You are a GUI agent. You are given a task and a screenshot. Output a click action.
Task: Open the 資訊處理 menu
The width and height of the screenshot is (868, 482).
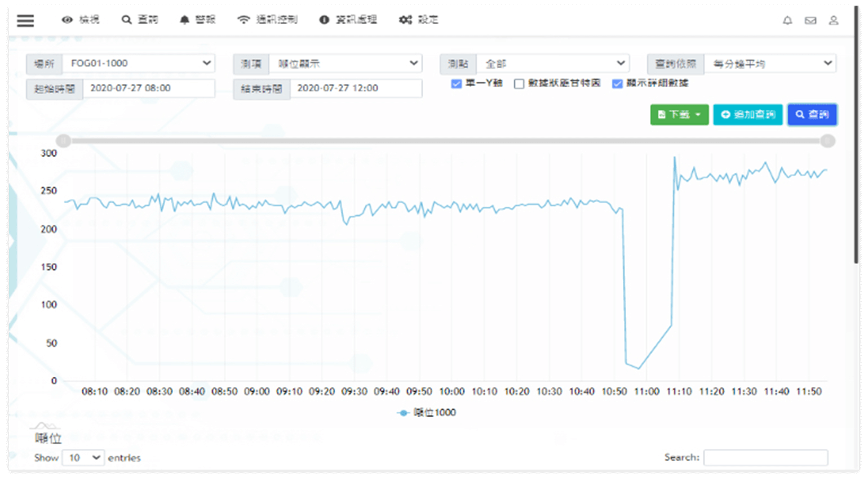coord(348,20)
